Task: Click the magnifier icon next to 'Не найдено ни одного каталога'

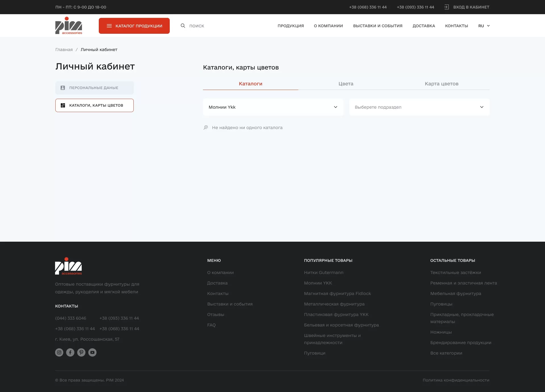Action: [206, 127]
